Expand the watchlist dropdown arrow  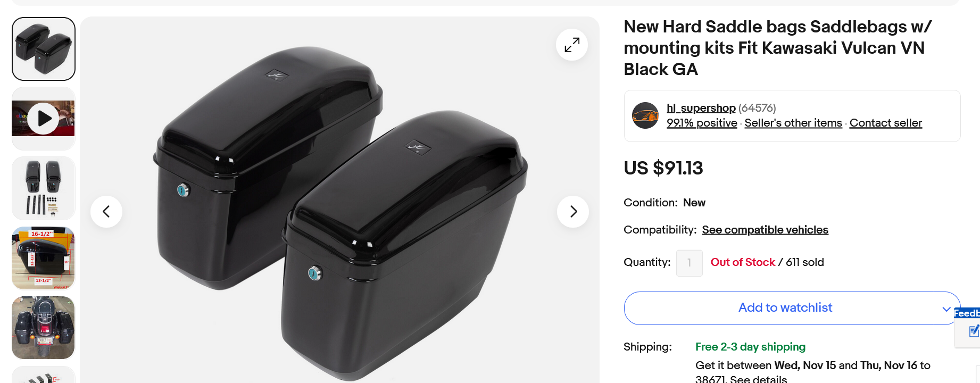click(946, 309)
